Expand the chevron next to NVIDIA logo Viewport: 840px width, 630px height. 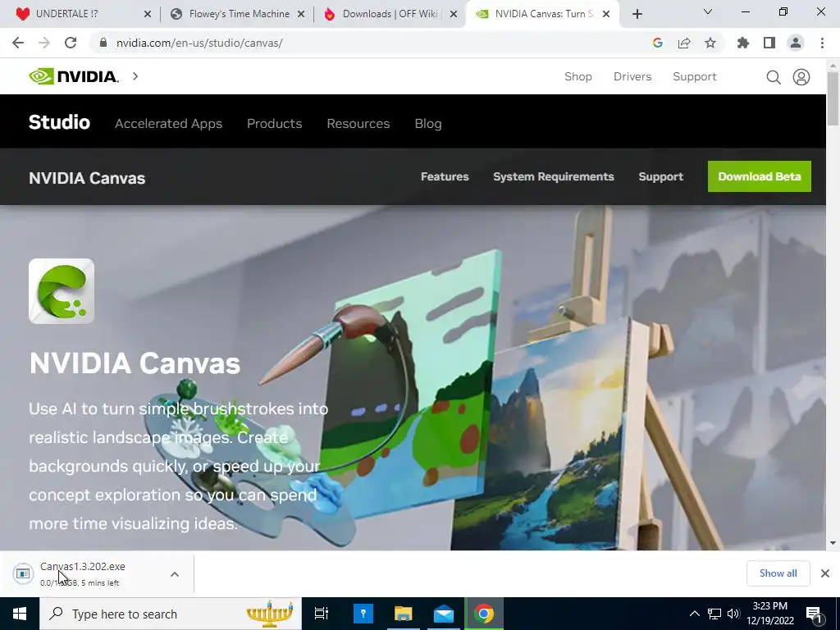(135, 76)
